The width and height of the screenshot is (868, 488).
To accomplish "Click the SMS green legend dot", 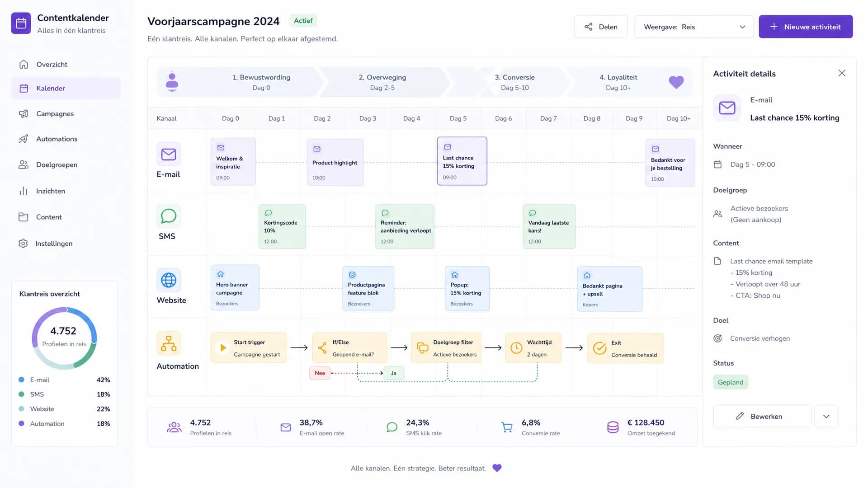I will tap(21, 394).
